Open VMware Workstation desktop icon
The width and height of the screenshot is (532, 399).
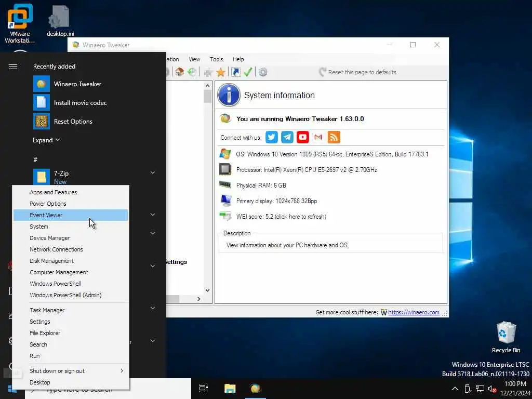(20, 17)
